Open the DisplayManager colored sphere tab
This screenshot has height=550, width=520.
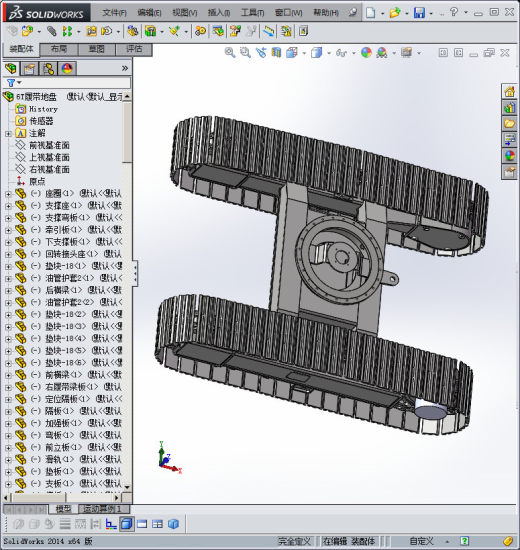coord(67,68)
